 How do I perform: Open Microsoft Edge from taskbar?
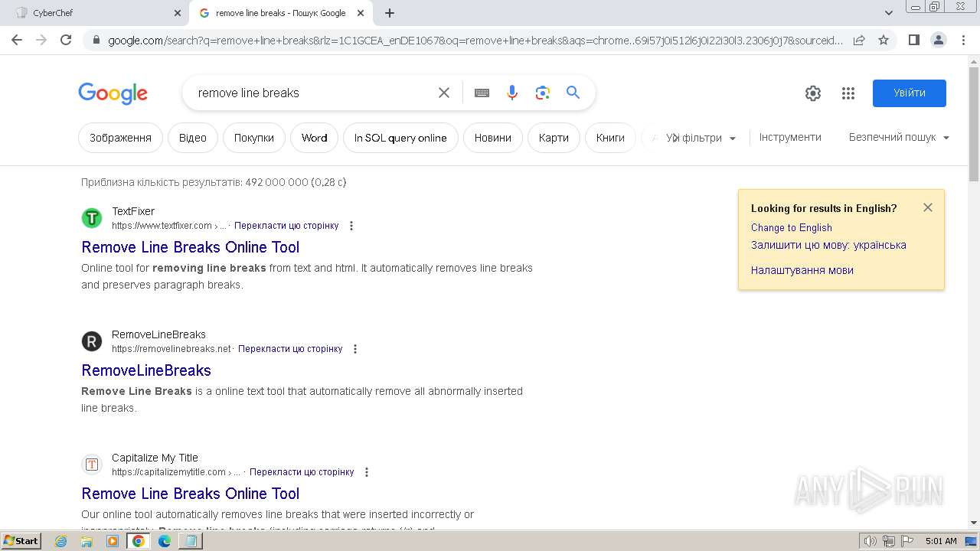(x=165, y=541)
